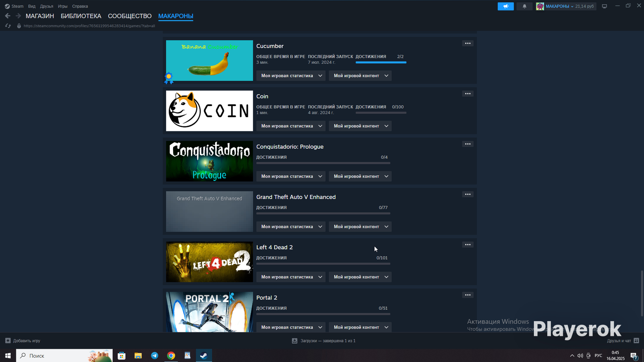The image size is (644, 362).
Task: Switch to Big Picture mode via monitor icon
Action: (x=604, y=6)
